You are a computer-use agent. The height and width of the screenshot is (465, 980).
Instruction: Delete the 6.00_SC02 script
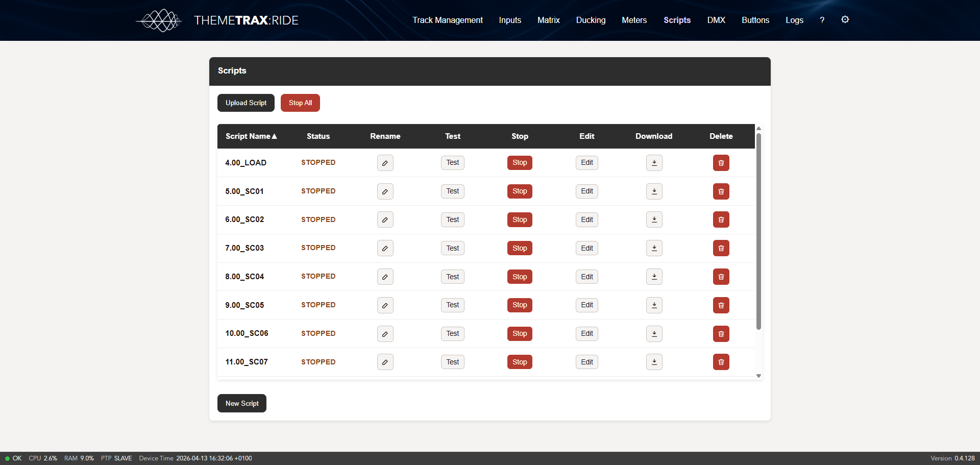(x=721, y=220)
